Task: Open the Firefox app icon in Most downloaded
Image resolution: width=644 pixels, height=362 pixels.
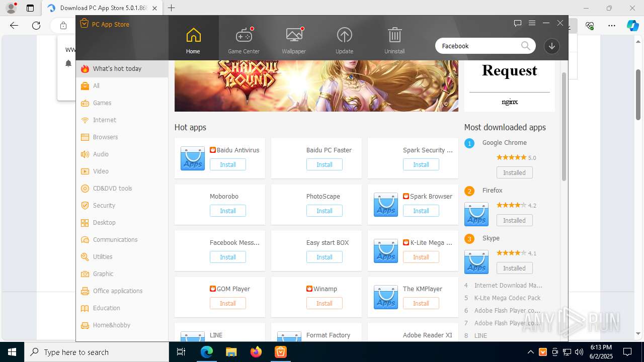Action: [476, 214]
